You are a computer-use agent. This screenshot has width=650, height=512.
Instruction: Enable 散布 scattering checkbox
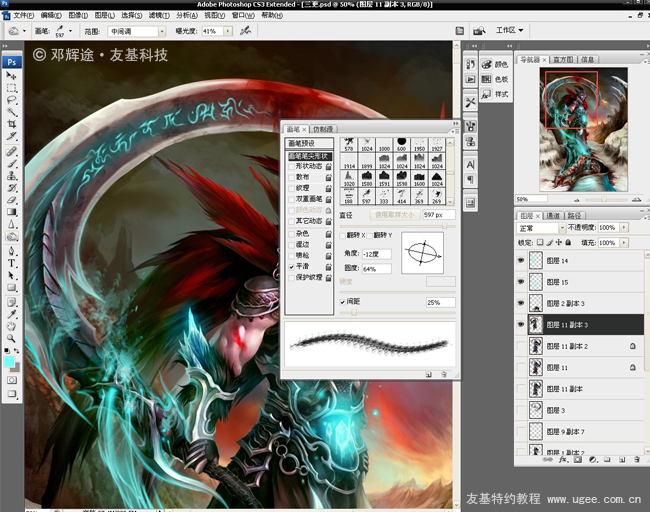point(291,177)
